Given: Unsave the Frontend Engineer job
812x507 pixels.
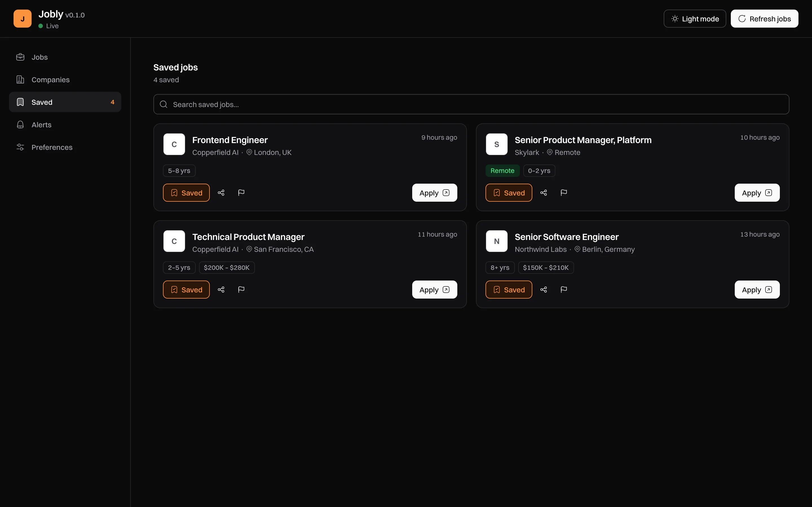Looking at the screenshot, I should click(186, 193).
